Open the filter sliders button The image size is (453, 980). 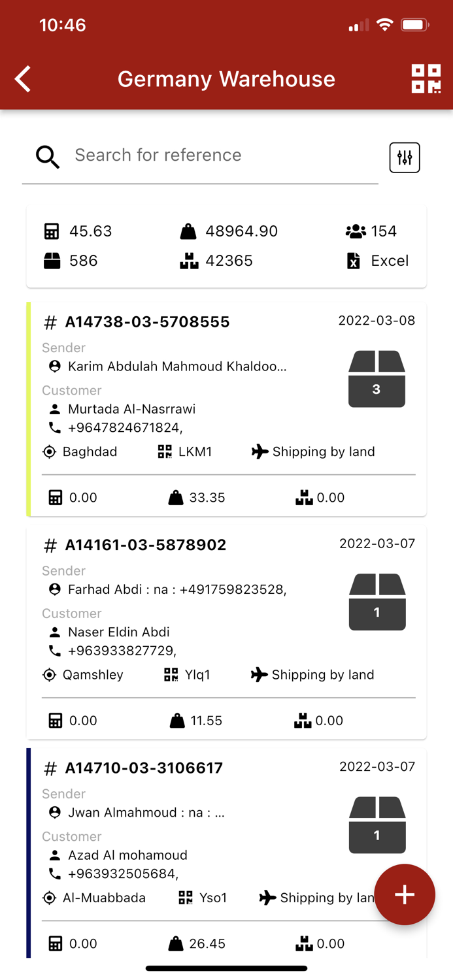point(405,157)
